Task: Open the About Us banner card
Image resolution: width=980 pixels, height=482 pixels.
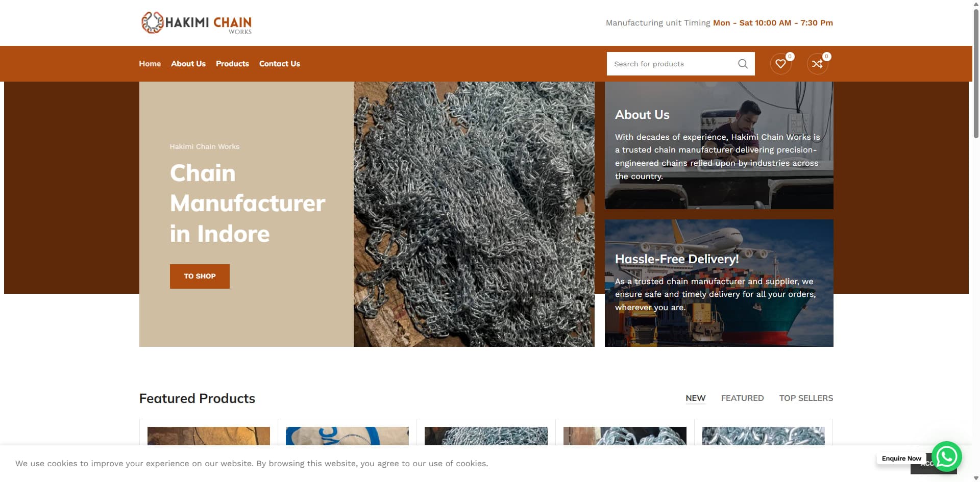Action: pyautogui.click(x=719, y=145)
